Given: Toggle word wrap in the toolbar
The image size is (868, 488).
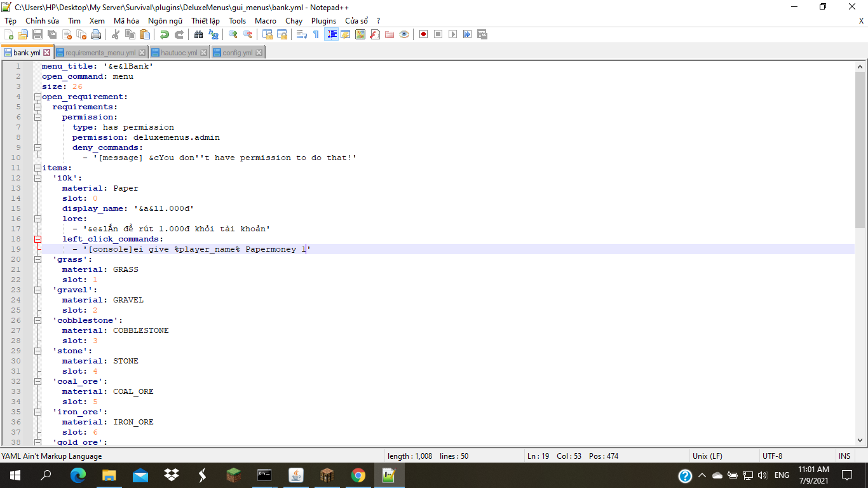Looking at the screenshot, I should pyautogui.click(x=302, y=34).
